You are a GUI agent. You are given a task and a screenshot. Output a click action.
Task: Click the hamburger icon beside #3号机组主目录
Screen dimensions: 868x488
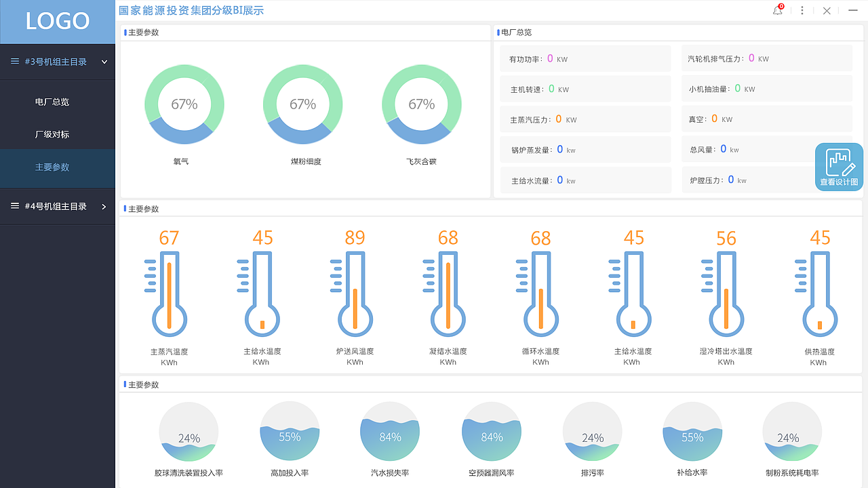pyautogui.click(x=15, y=62)
